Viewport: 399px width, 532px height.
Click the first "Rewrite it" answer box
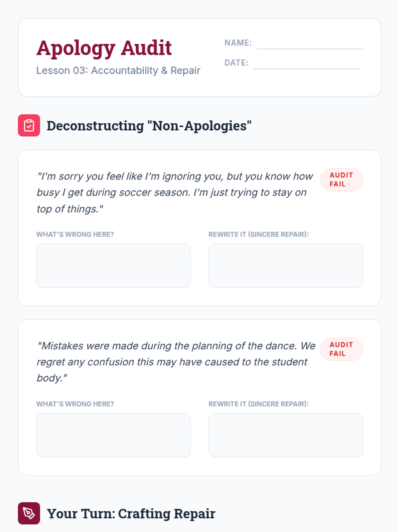coord(286,265)
